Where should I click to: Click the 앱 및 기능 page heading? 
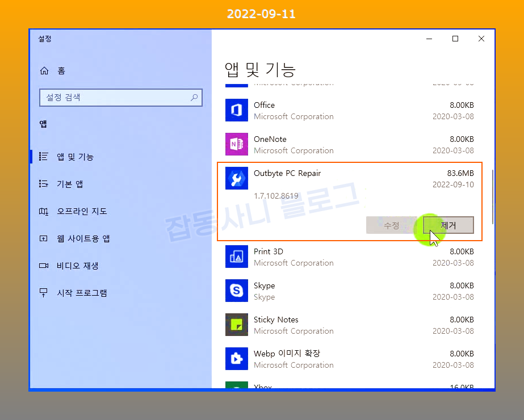coord(260,69)
